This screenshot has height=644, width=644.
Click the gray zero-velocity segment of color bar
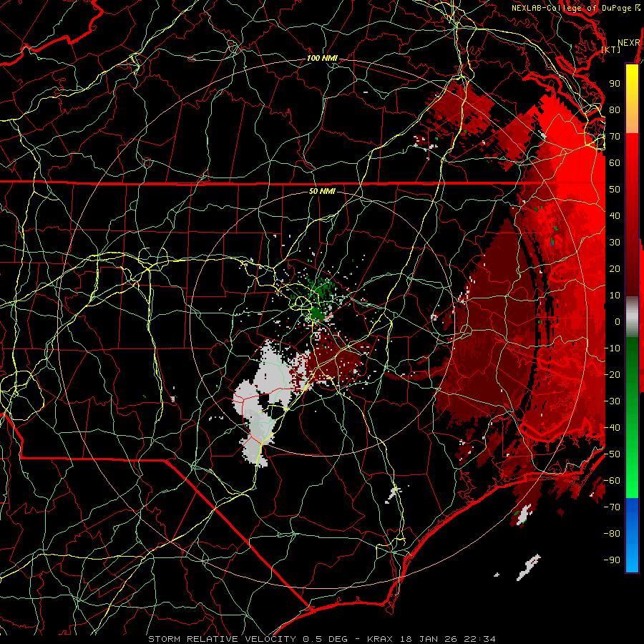pos(632,317)
